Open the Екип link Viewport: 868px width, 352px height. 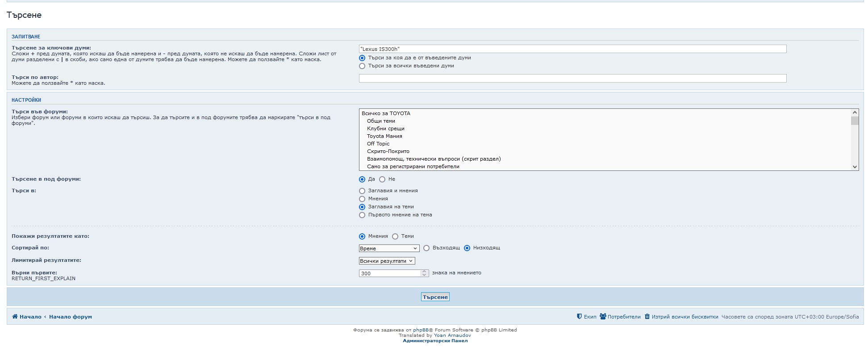click(x=590, y=317)
